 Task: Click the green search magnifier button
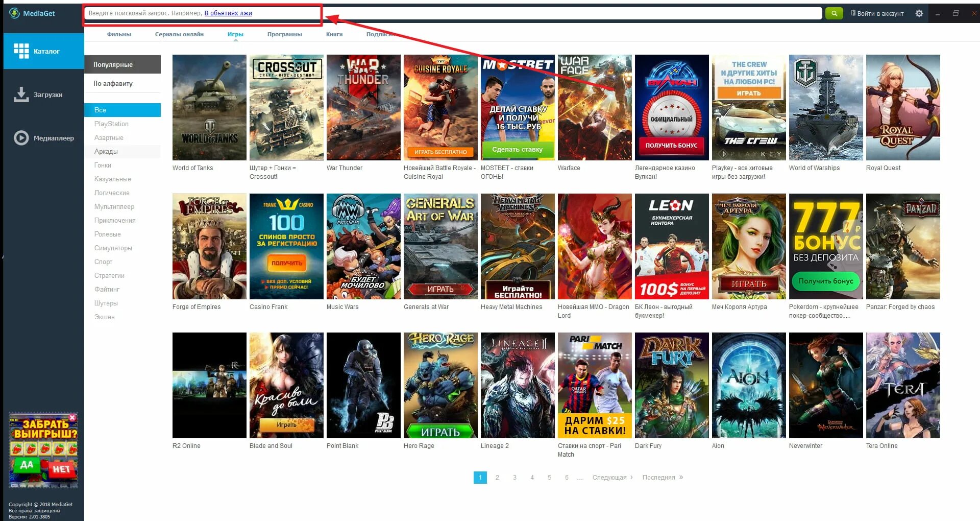(x=834, y=13)
